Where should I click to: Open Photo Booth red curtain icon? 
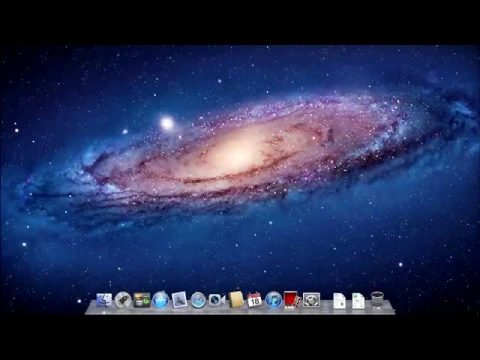pyautogui.click(x=292, y=300)
